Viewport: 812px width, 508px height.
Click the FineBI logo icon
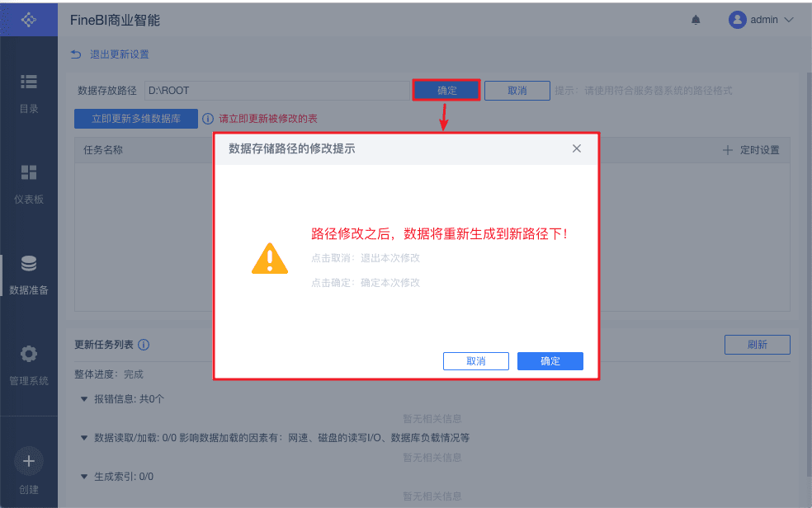pyautogui.click(x=29, y=20)
